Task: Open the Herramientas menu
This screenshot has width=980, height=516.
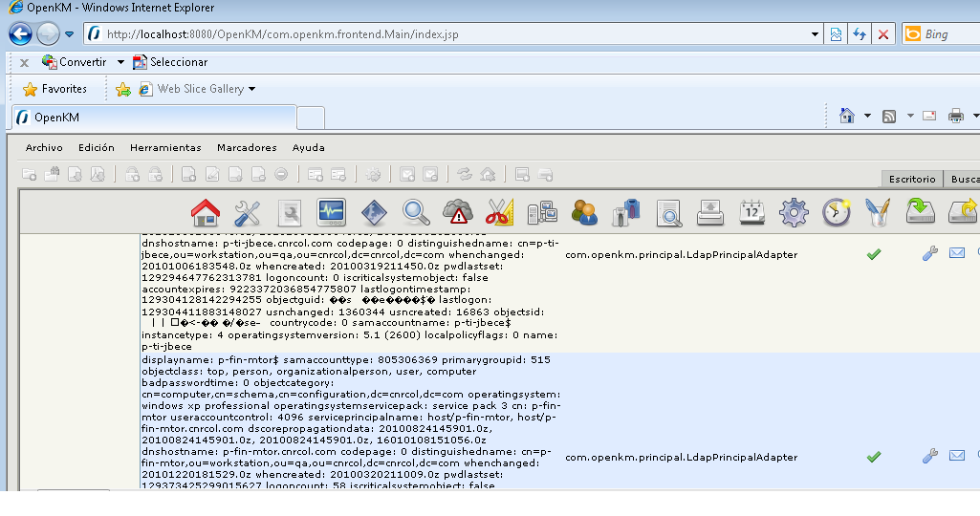Action: pos(165,147)
